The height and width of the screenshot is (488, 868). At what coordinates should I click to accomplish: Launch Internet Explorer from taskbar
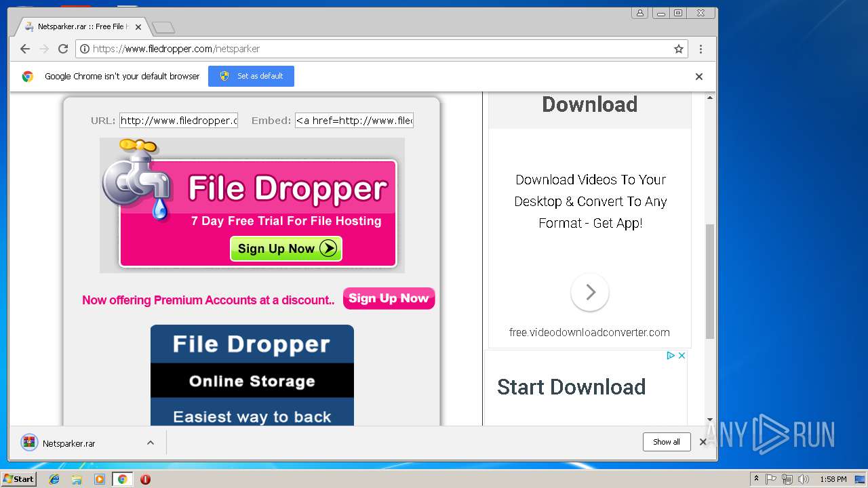[x=54, y=479]
